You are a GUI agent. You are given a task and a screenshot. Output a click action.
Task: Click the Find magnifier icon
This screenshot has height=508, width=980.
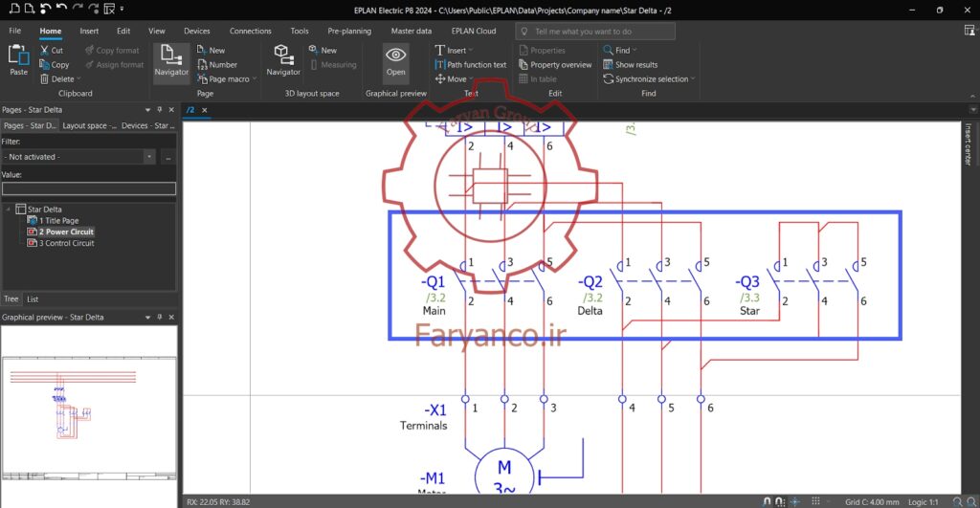click(x=608, y=50)
